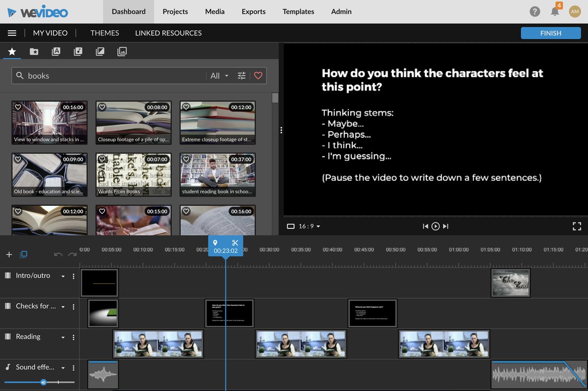
Task: Open the Admin tab
Action: 342,11
